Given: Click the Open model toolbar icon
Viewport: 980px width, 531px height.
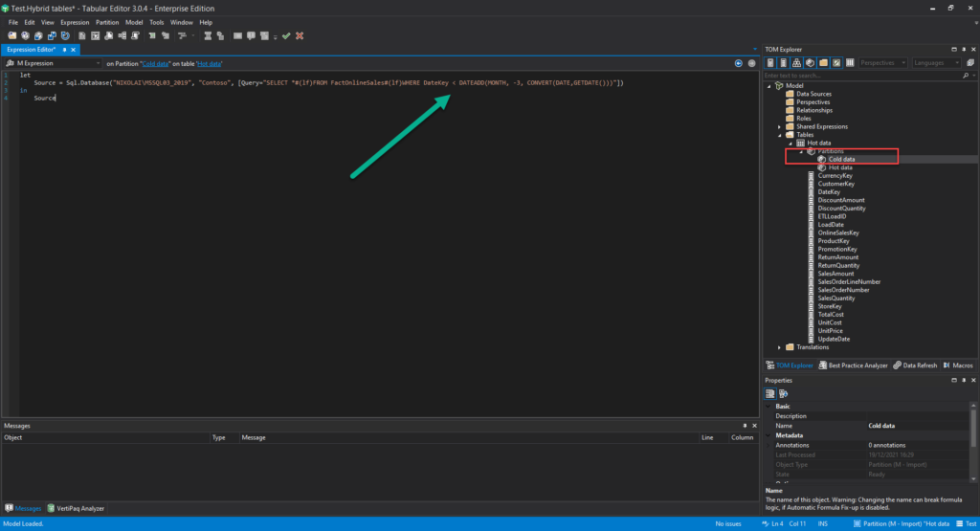Looking at the screenshot, I should [11, 36].
